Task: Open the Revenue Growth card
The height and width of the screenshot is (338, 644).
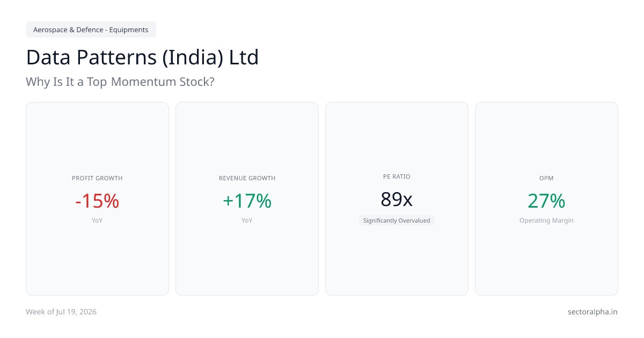Action: [247, 199]
